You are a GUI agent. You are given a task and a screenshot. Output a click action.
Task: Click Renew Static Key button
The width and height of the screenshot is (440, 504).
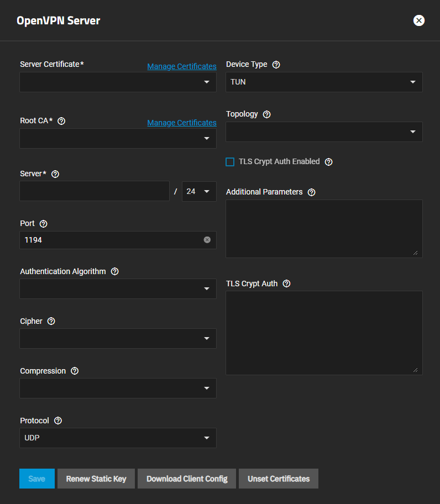pos(96,479)
